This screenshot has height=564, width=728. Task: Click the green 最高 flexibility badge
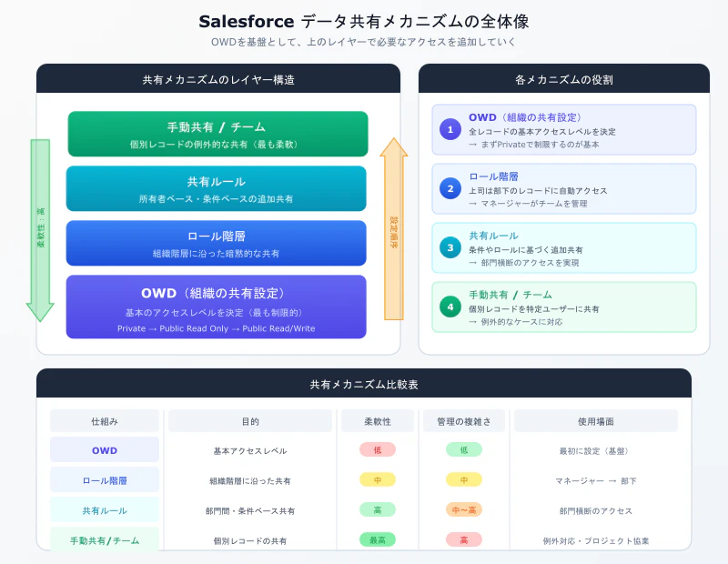click(378, 539)
